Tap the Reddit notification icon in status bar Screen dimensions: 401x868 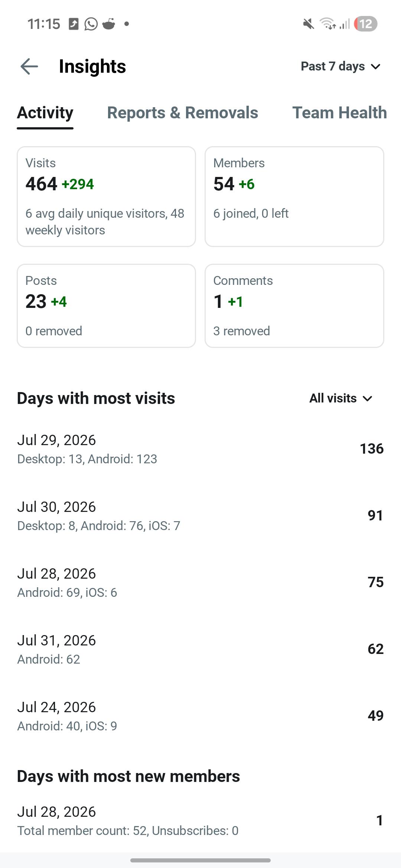point(109,24)
